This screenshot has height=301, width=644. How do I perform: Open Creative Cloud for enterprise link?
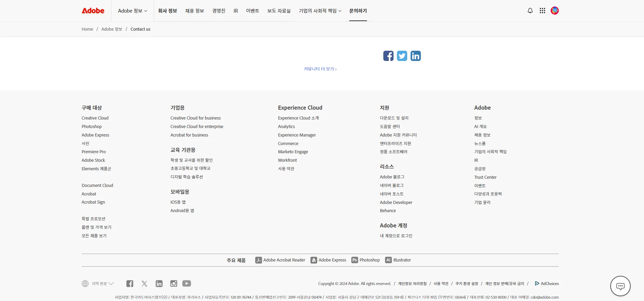[x=197, y=127]
